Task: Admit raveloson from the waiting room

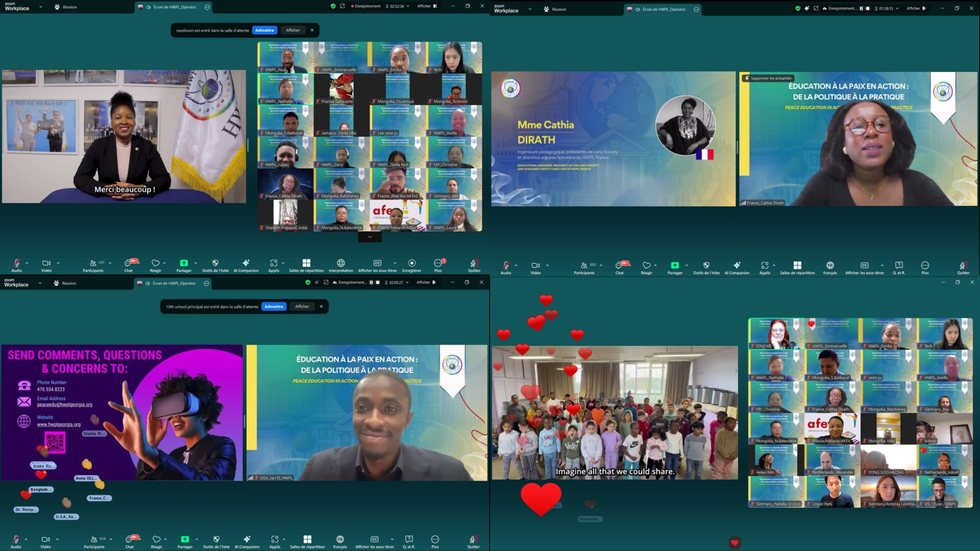Action: [x=264, y=31]
